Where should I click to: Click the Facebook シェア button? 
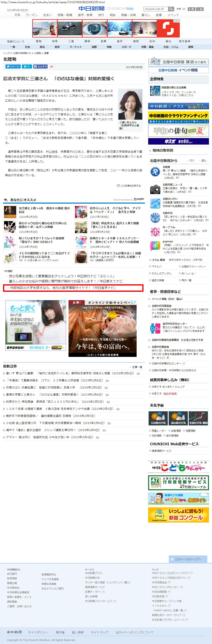tap(41, 67)
